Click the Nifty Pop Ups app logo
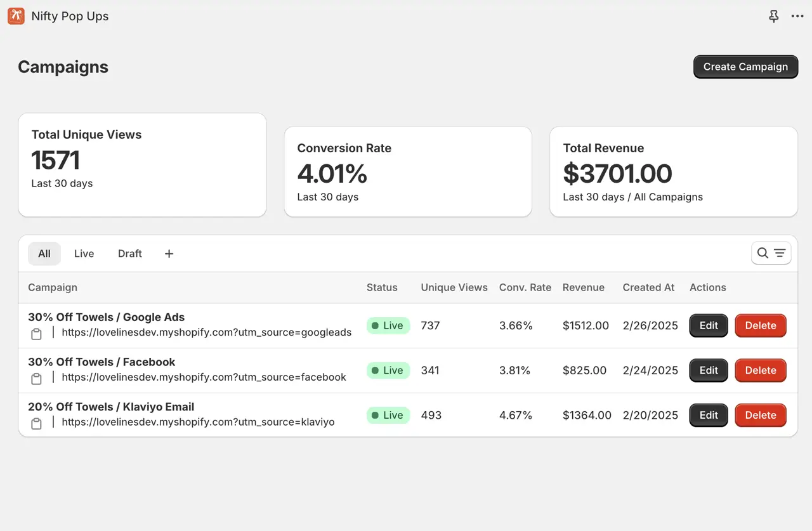Image resolution: width=812 pixels, height=531 pixels. [16, 16]
